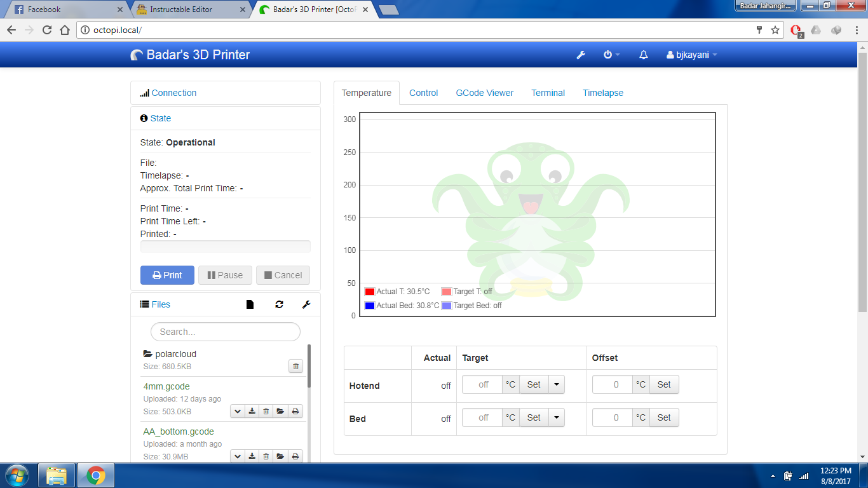Expand additional info for AA_bottom.gcode

tap(237, 456)
